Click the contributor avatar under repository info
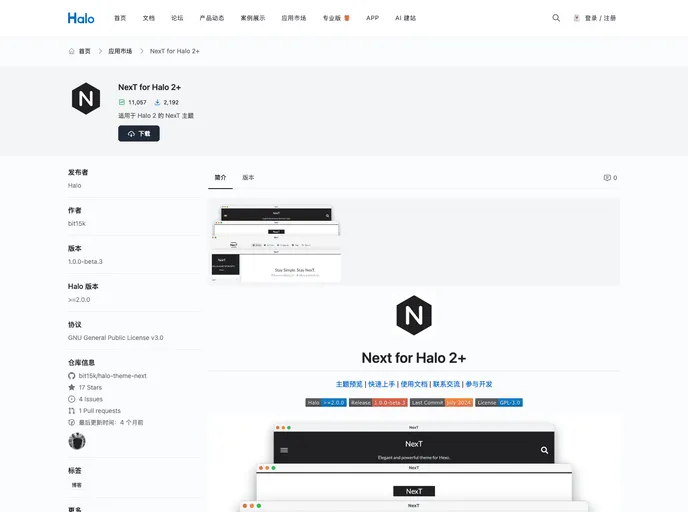688x512 pixels. pos(77,441)
